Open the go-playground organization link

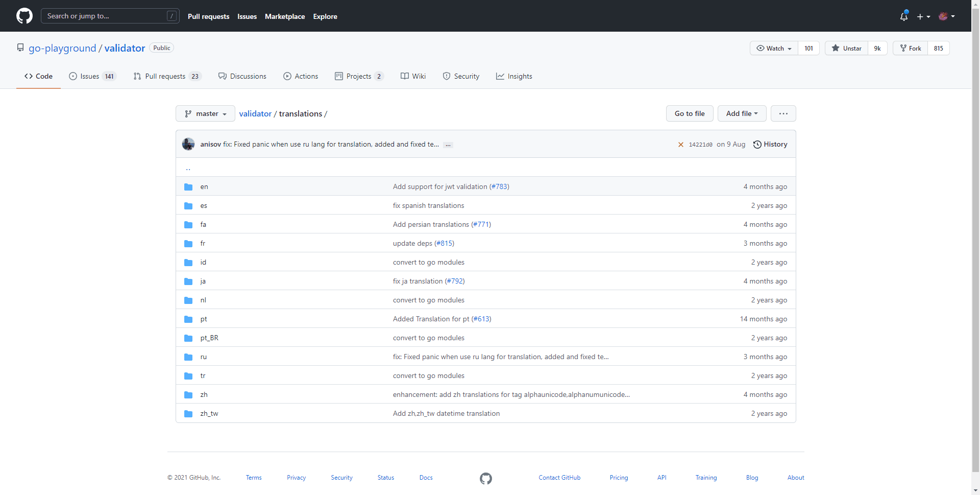[x=62, y=48]
